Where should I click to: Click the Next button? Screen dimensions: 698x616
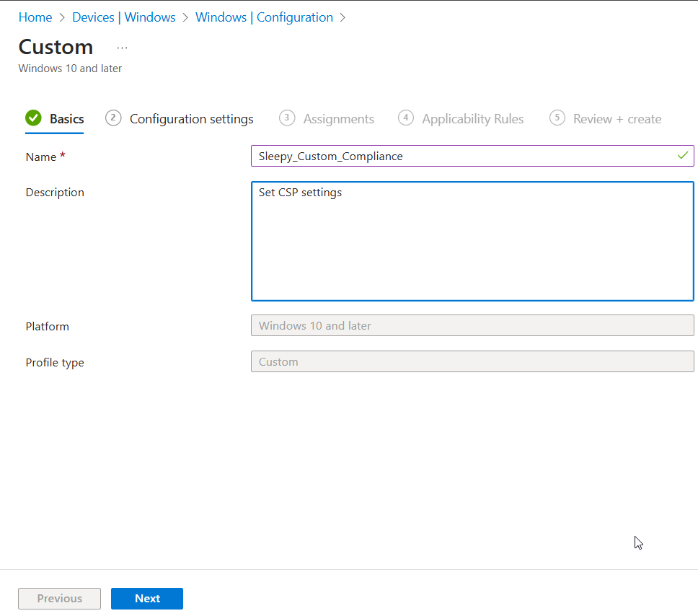pos(146,598)
